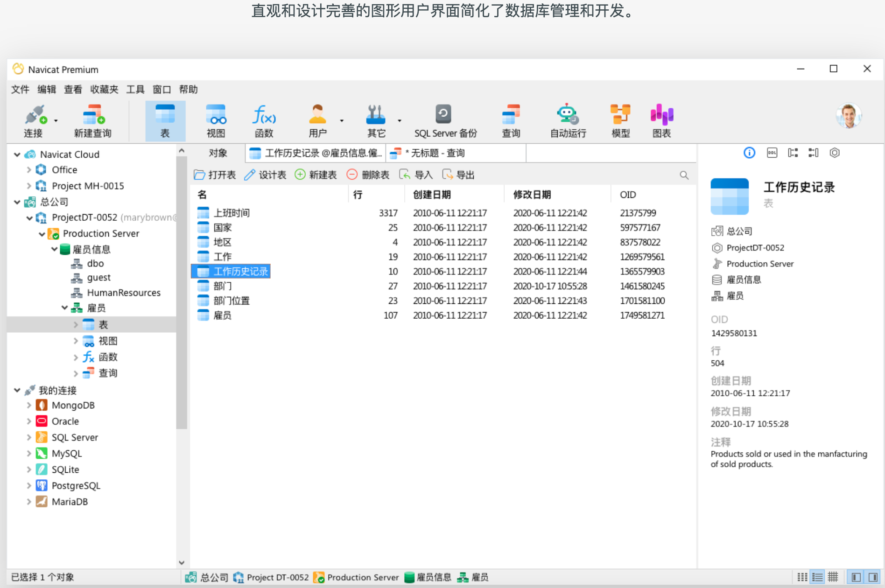Show the general information pane icon
The height and width of the screenshot is (588, 885).
pyautogui.click(x=749, y=153)
